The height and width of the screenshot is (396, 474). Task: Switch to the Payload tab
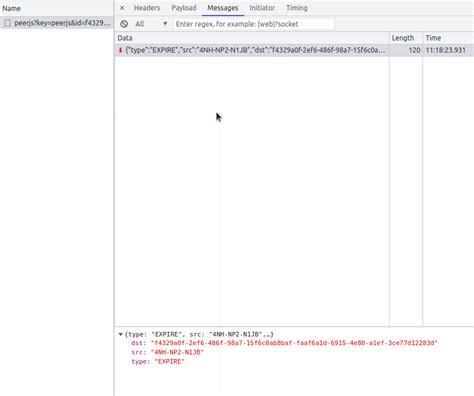[x=184, y=8]
